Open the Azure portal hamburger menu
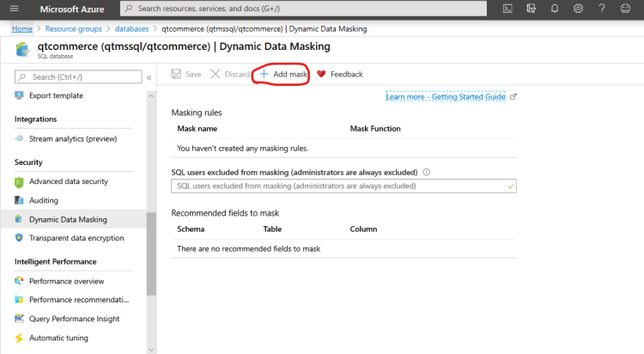 [14, 9]
